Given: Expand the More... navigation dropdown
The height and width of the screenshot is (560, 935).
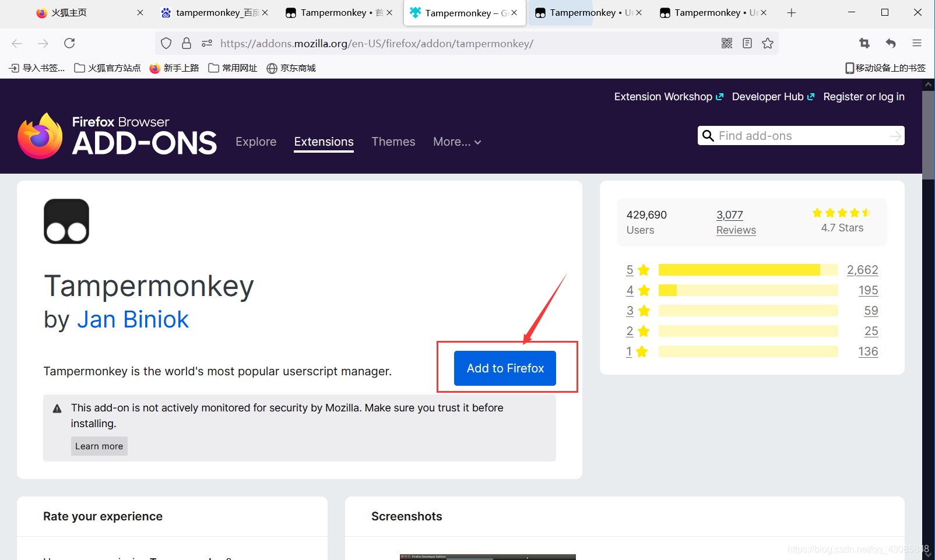Looking at the screenshot, I should [457, 142].
